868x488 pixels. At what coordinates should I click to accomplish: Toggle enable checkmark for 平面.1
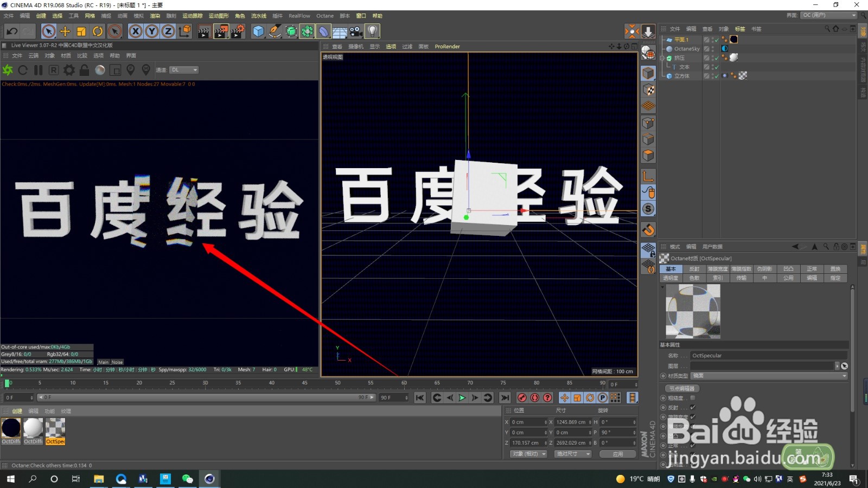tap(716, 40)
